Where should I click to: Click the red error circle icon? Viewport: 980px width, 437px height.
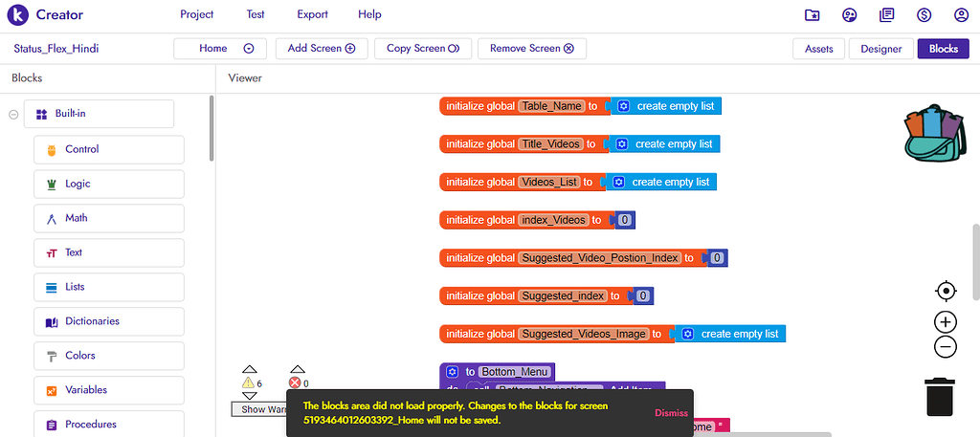coord(295,382)
